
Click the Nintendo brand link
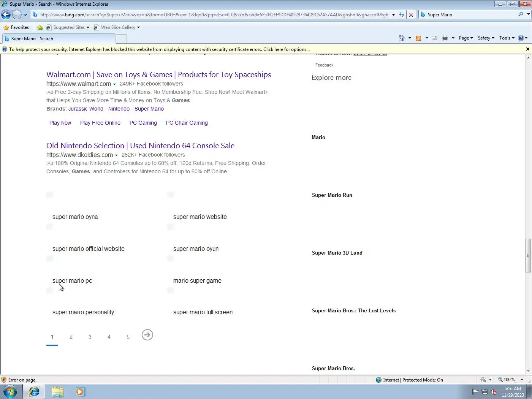pos(119,109)
